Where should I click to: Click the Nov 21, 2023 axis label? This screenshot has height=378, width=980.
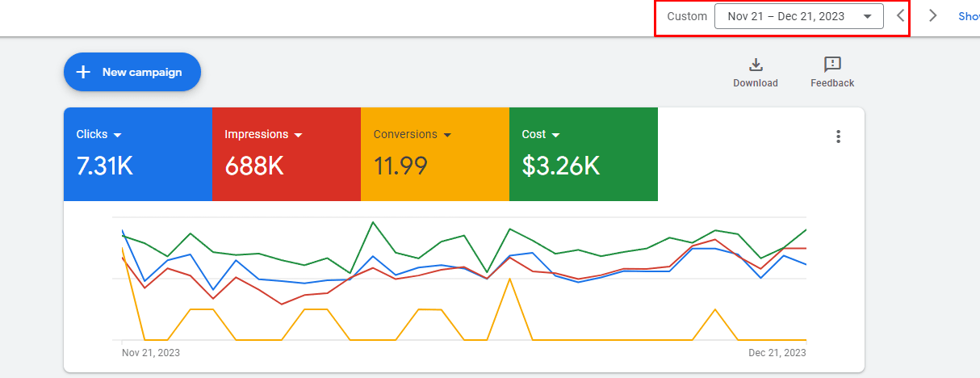151,353
